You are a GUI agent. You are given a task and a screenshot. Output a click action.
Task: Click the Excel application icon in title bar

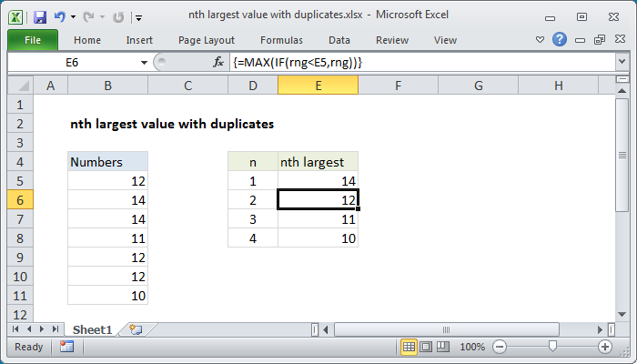point(15,17)
